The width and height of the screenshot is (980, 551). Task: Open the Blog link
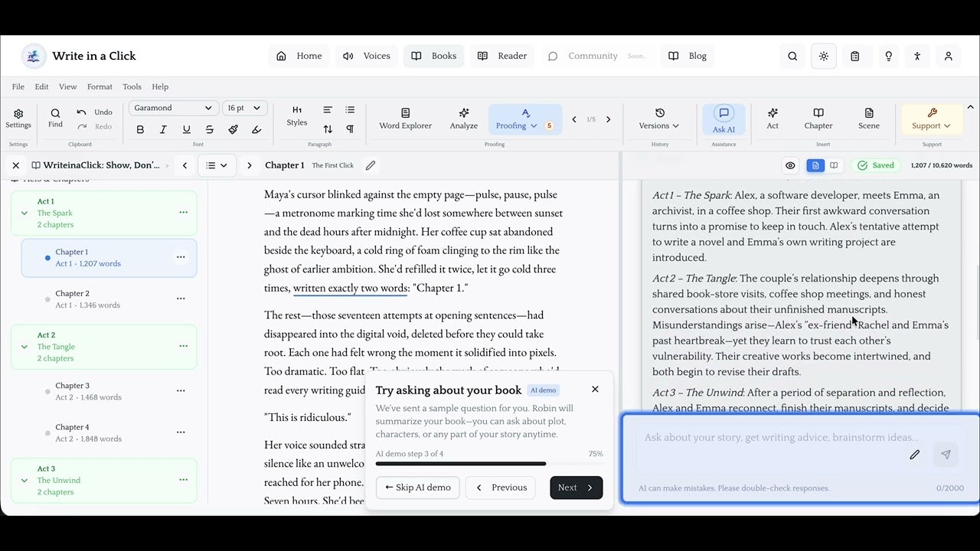688,56
